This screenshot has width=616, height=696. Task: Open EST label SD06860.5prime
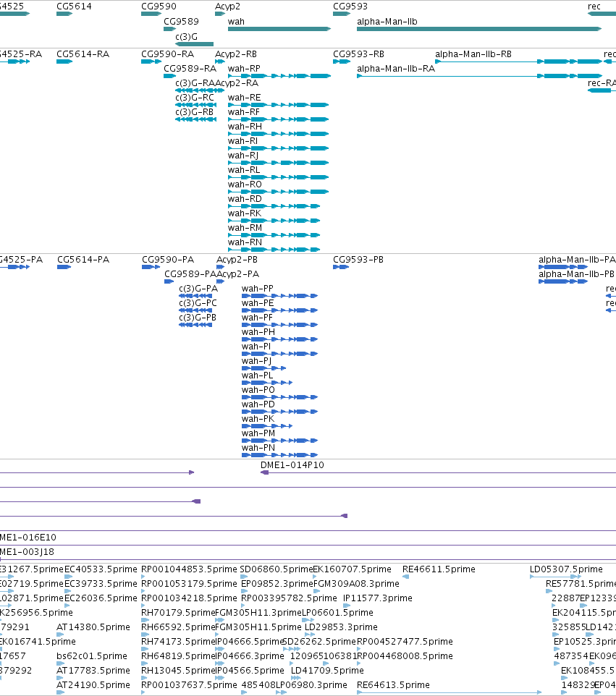(277, 569)
